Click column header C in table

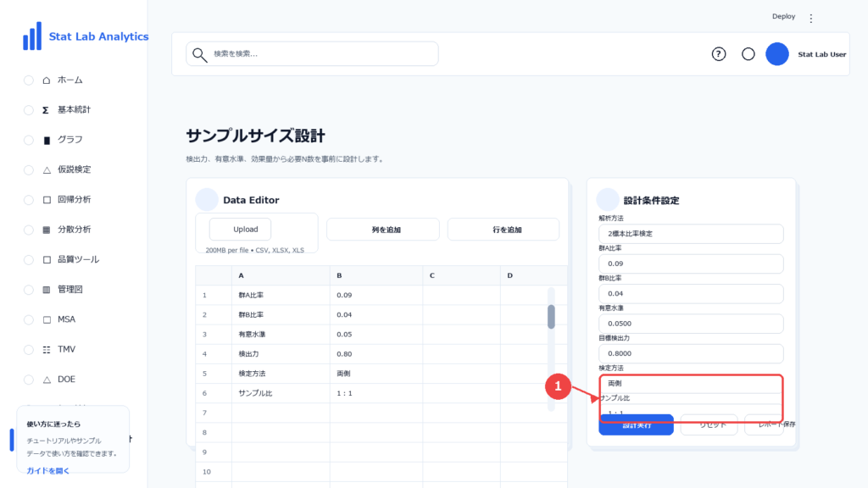pos(462,275)
